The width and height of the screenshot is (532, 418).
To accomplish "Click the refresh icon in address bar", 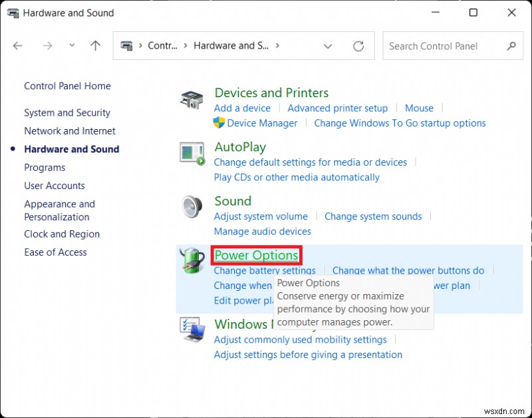I will click(358, 45).
